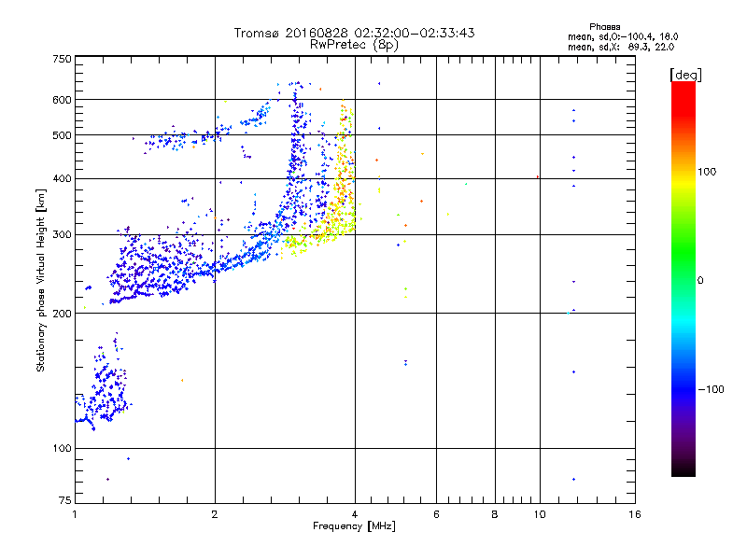Image resolution: width=747 pixels, height=560 pixels.
Task: Click the x-axis tick label '2'
Action: tap(215, 514)
